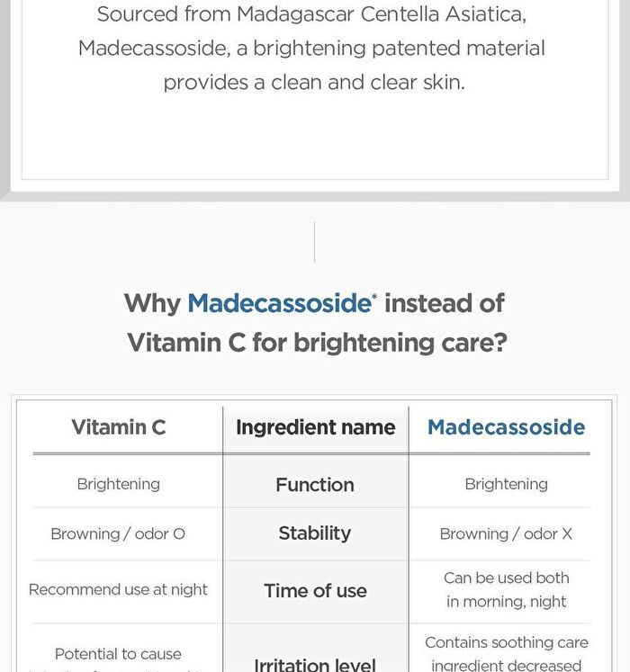Click Vitamin C for brightening care heading
Viewport: 630px width, 672px height.
[x=317, y=344]
